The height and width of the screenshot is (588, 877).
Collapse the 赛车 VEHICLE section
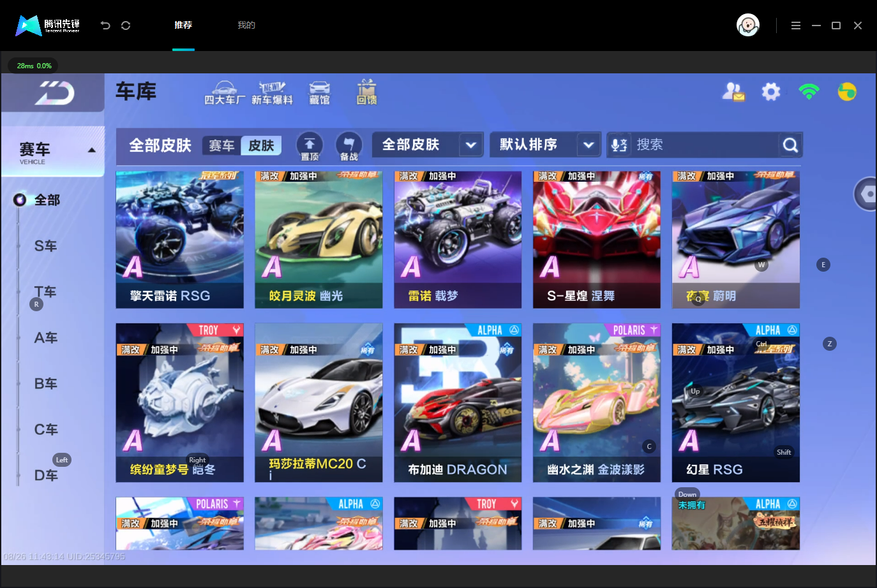click(x=91, y=151)
